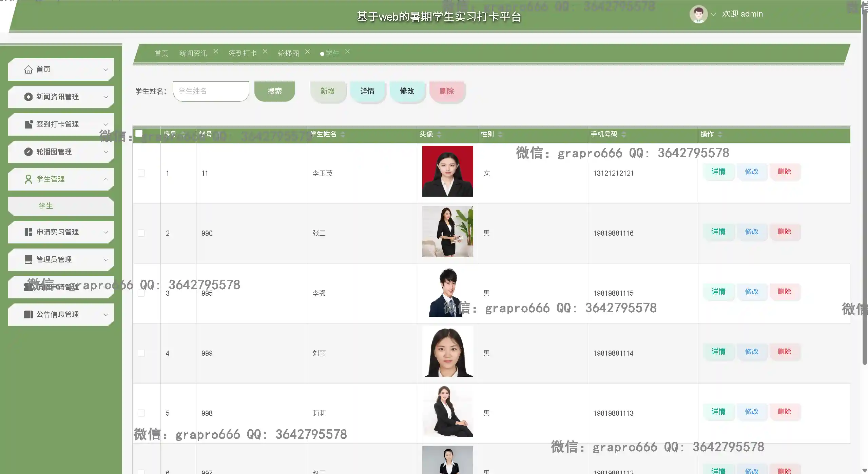Expand the 新闻资讯管理 menu chevron
The width and height of the screenshot is (868, 474).
tap(106, 97)
